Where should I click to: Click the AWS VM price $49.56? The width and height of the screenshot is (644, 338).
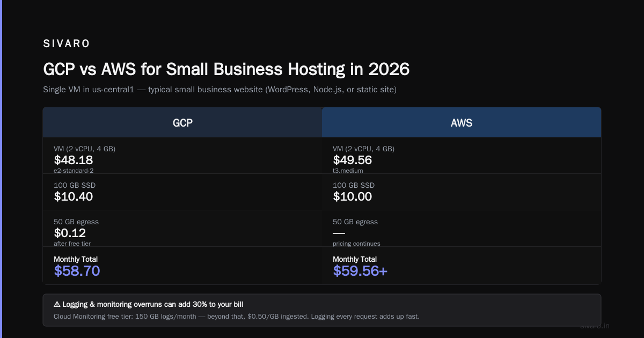(x=353, y=160)
